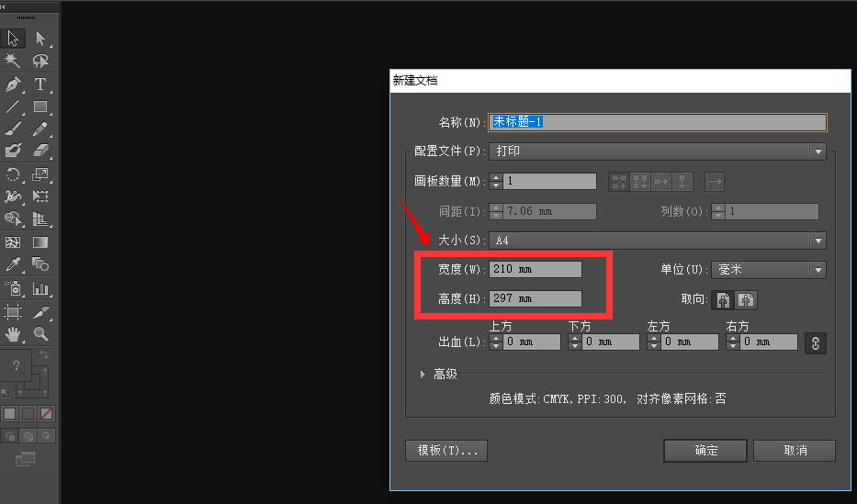Select the Width/Warp tool
This screenshot has height=504, width=857.
click(x=13, y=196)
